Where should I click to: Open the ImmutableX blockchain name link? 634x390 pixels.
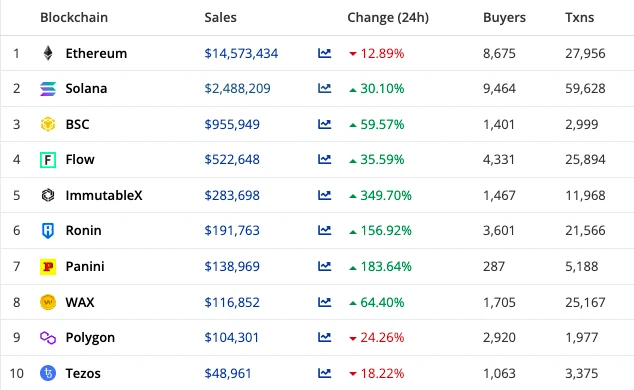(x=104, y=195)
